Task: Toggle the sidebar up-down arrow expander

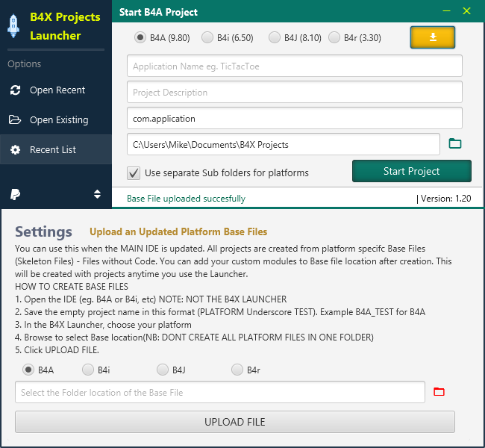Action: pos(97,194)
